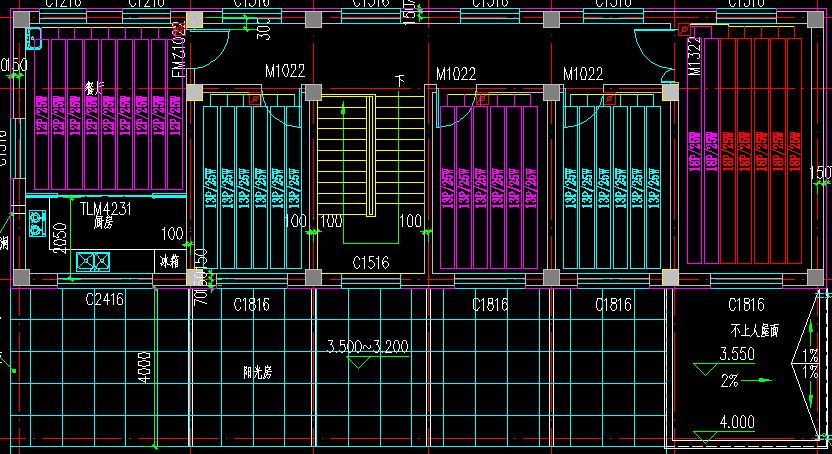Click the C1516 label below the staircase
The image size is (832, 454).
click(370, 263)
